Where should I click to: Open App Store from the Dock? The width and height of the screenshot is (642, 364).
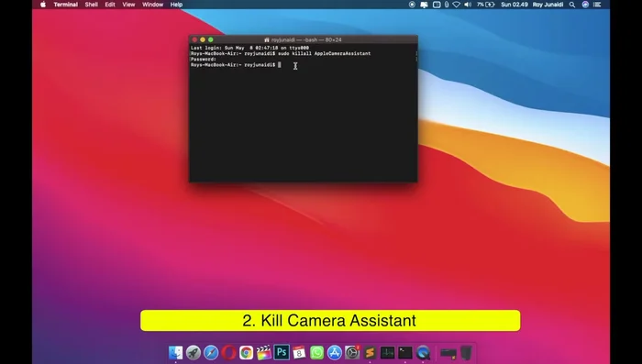click(x=334, y=352)
